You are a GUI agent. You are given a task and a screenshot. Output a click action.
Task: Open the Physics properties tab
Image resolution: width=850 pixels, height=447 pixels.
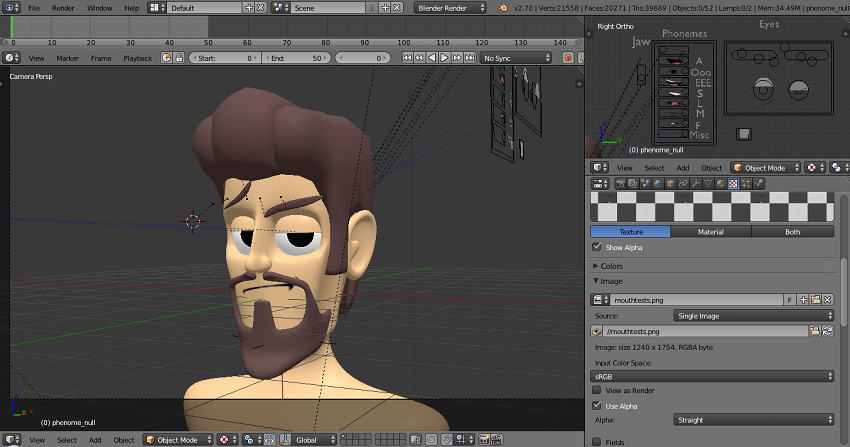758,184
